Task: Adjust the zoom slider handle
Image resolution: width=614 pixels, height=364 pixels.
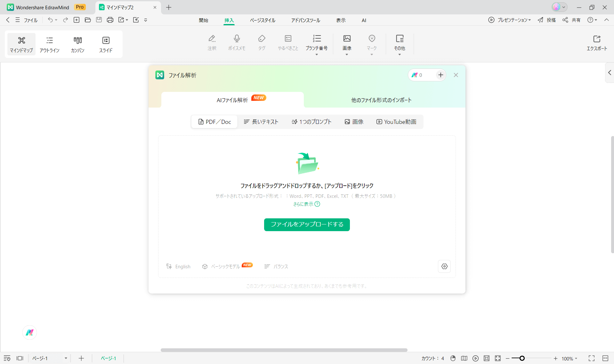Action: tap(522, 358)
